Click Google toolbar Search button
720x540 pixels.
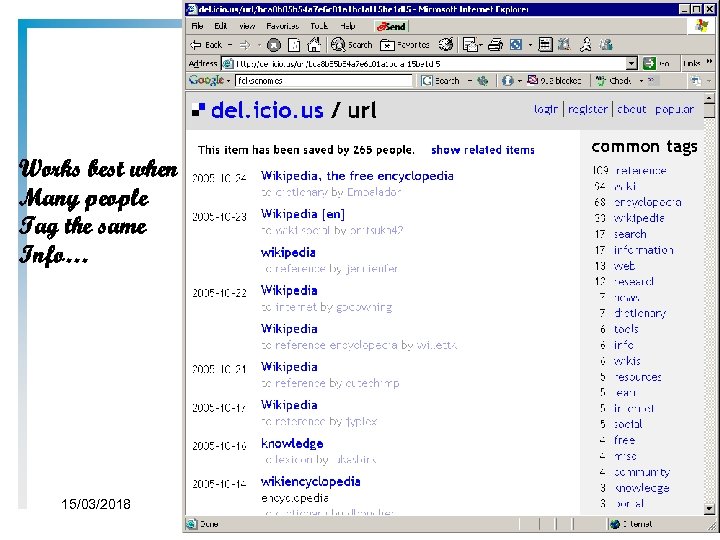click(x=440, y=81)
